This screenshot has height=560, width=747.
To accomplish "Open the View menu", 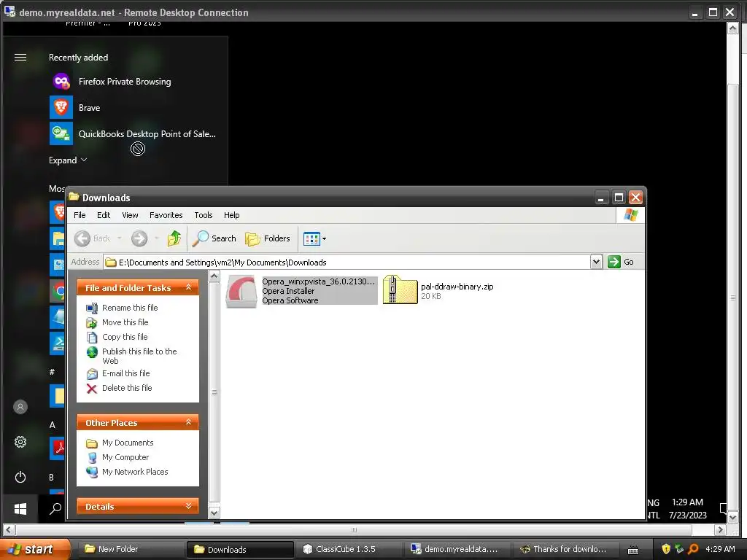I will (x=130, y=215).
